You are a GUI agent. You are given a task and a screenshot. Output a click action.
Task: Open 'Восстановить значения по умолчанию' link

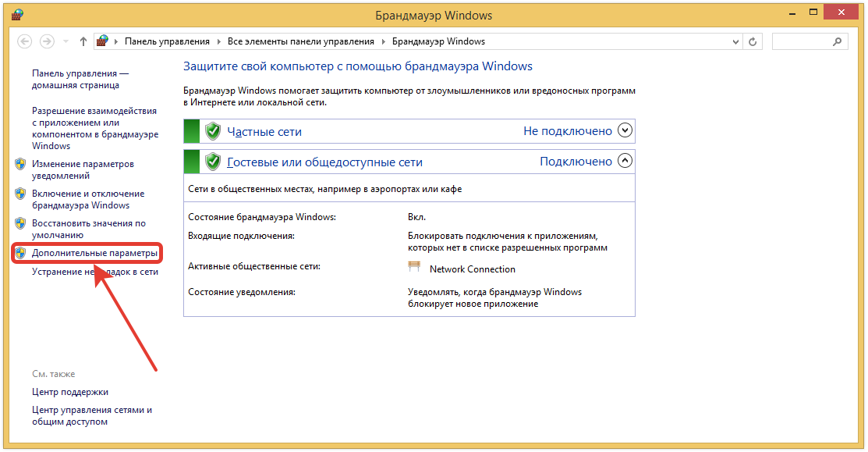point(89,230)
